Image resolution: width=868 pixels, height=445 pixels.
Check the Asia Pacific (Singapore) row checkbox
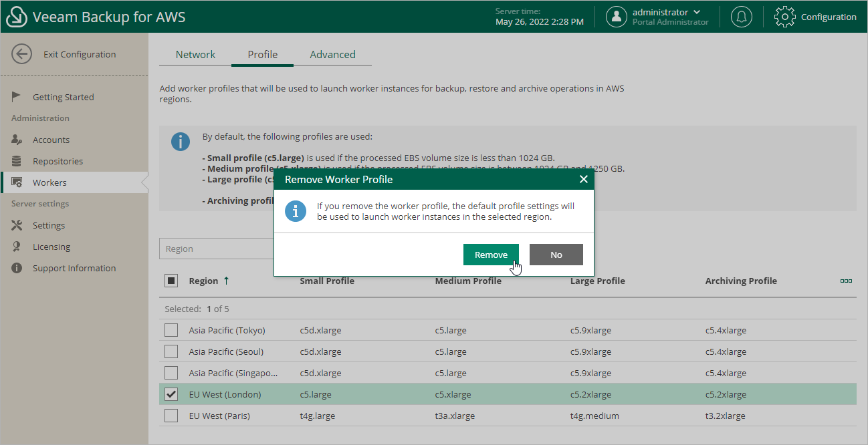tap(171, 373)
